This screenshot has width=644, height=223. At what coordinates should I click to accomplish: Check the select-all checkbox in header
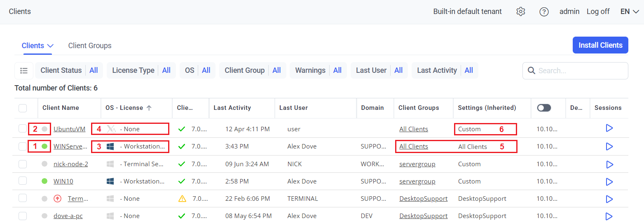coord(23,108)
